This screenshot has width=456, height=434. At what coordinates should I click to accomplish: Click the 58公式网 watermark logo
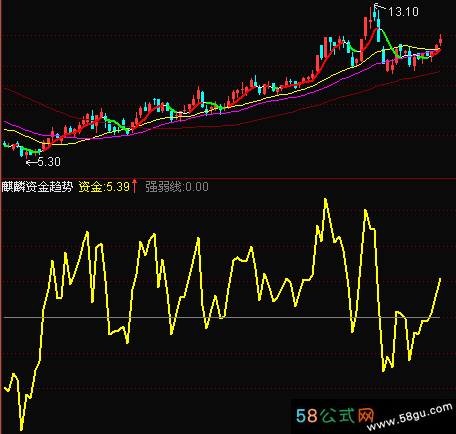[335, 416]
